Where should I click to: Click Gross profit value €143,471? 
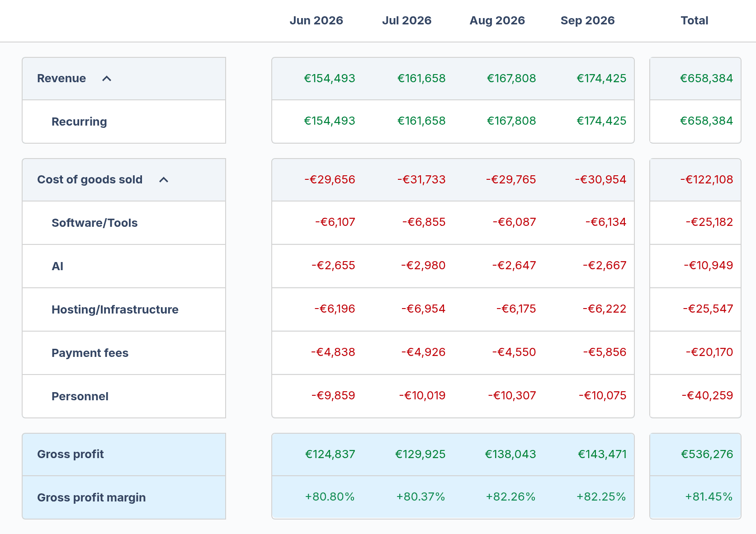click(602, 454)
